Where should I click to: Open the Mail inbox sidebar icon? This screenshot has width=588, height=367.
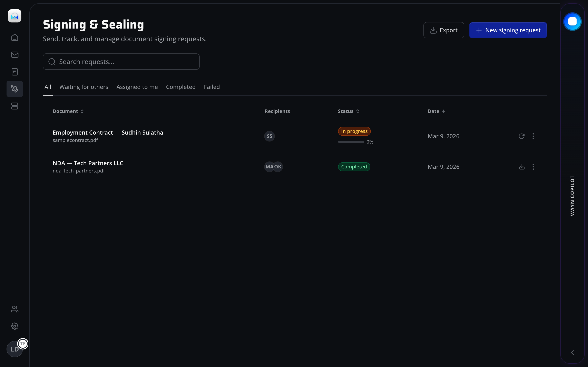pyautogui.click(x=14, y=55)
